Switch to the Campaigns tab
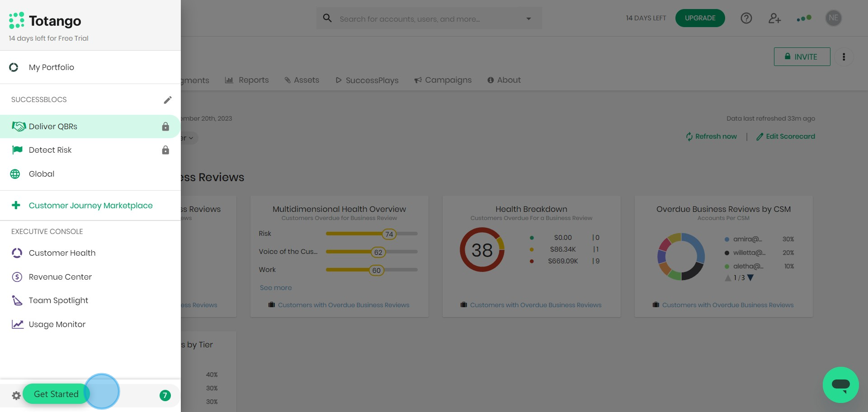Image resolution: width=868 pixels, height=412 pixels. tap(443, 80)
